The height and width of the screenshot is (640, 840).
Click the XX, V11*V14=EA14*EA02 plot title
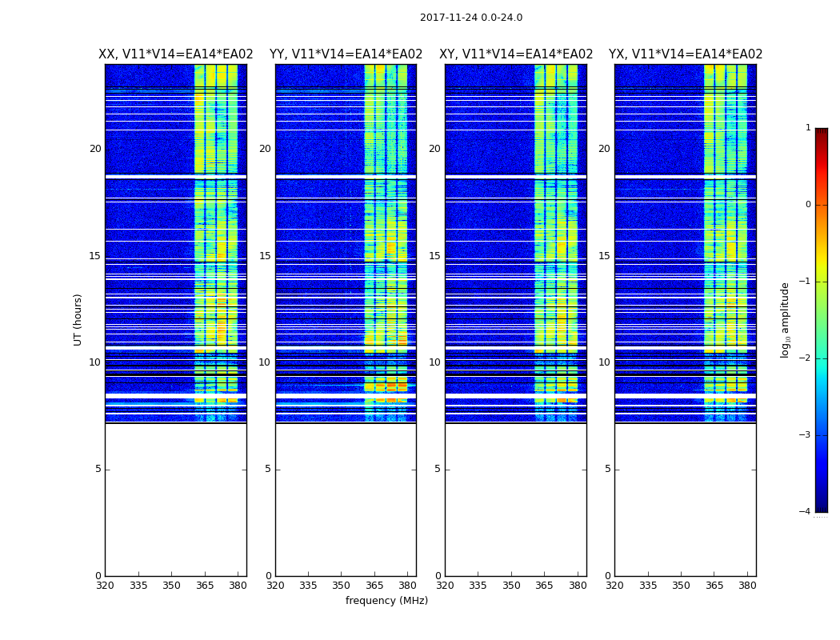pos(176,54)
